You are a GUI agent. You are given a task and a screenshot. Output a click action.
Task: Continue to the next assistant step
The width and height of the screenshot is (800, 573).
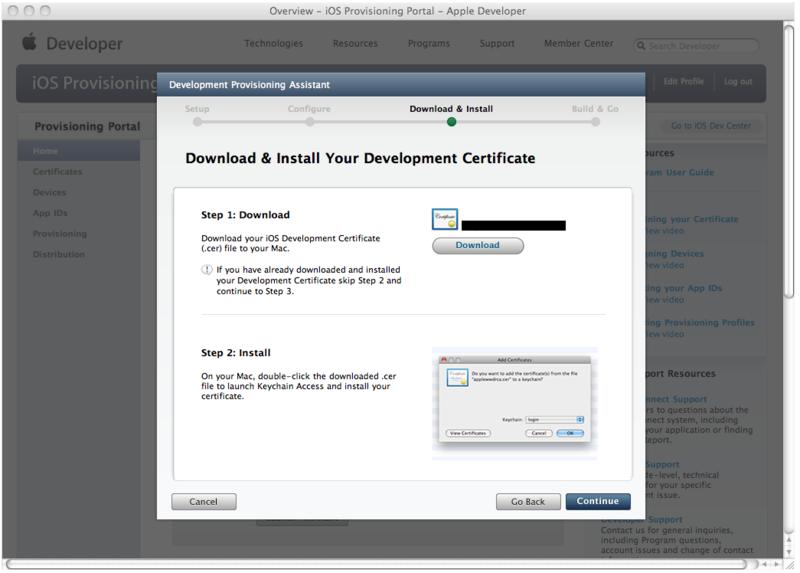[x=598, y=501]
